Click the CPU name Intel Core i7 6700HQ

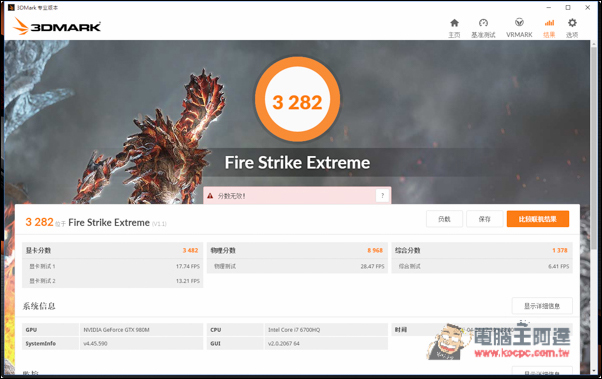(294, 330)
